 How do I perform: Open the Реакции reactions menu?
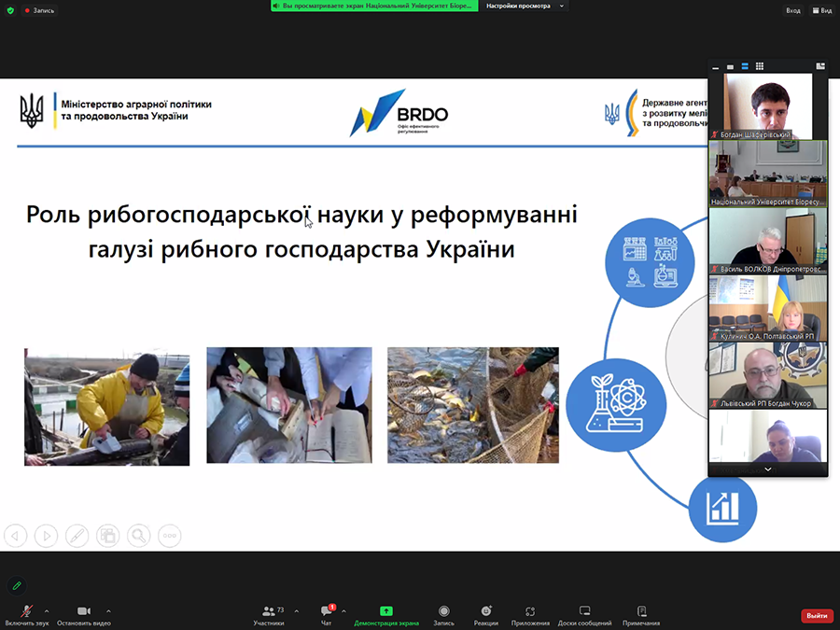click(x=486, y=615)
